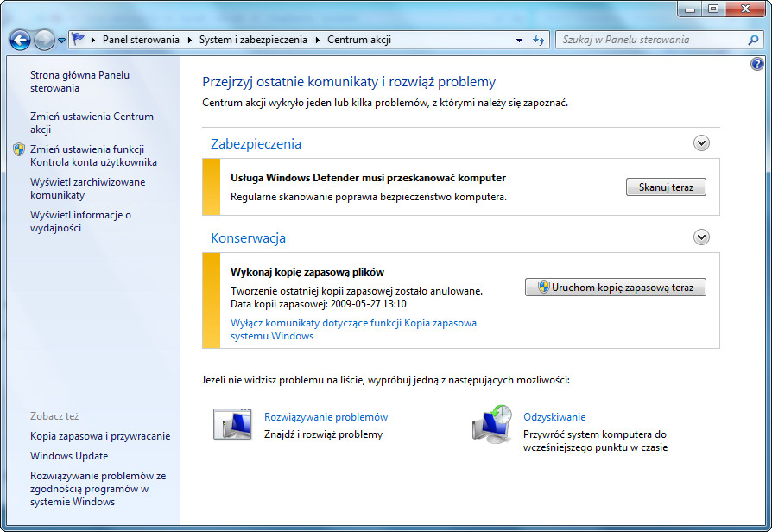Open the address bar history dropdown
This screenshot has height=532, width=772.
pos(519,41)
